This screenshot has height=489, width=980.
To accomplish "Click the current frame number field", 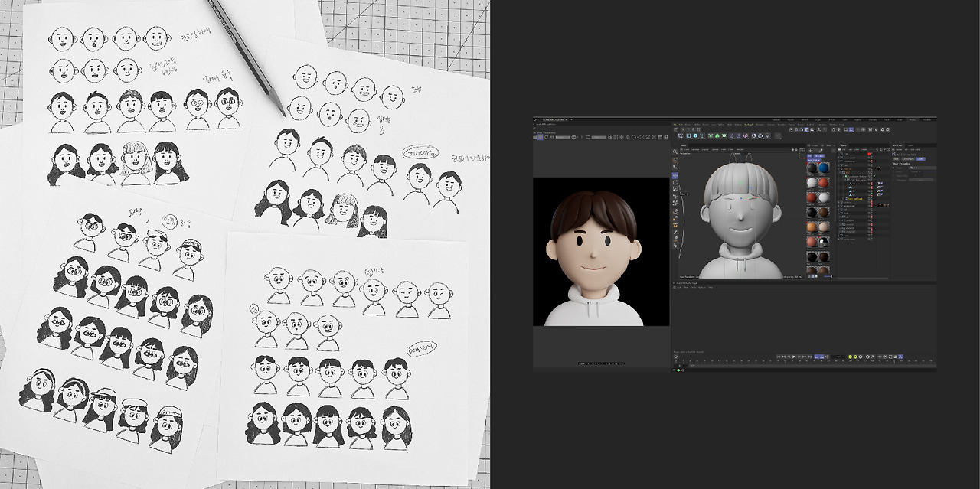I will click(838, 357).
